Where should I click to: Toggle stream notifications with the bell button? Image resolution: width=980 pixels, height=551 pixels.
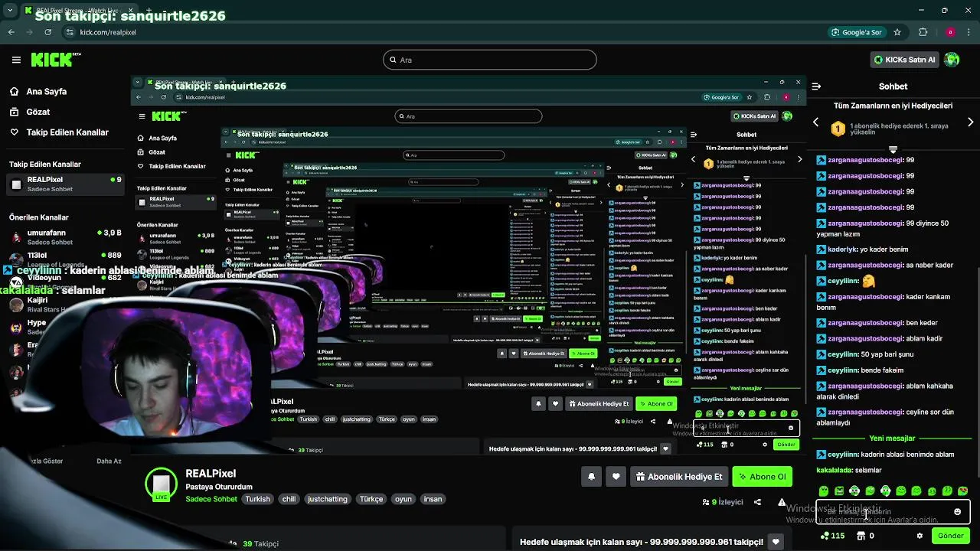591,477
